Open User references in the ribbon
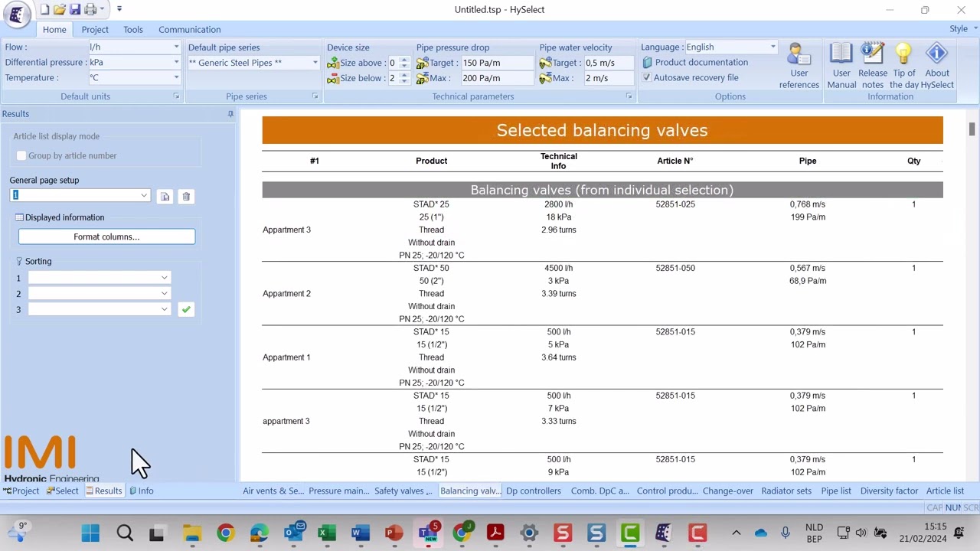The height and width of the screenshot is (551, 980). point(799,66)
